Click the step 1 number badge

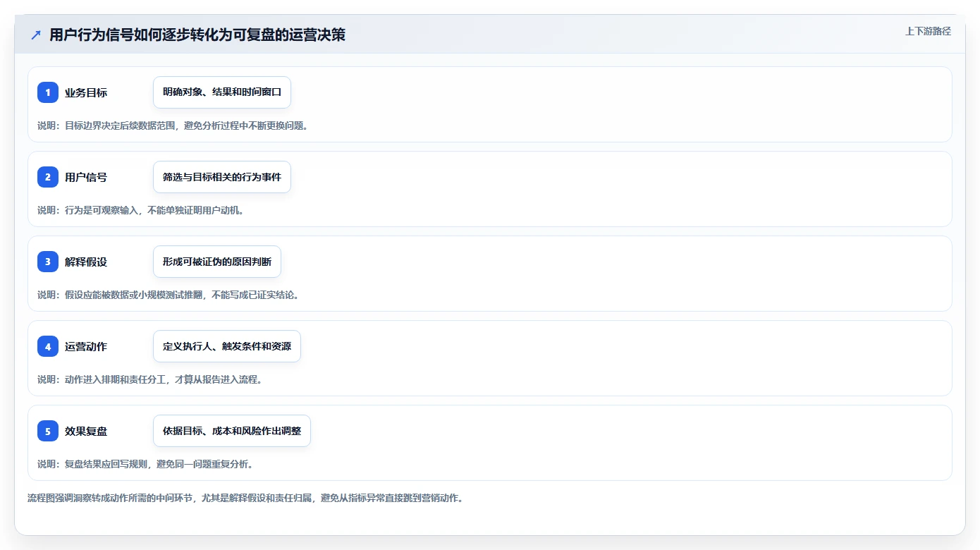(48, 92)
